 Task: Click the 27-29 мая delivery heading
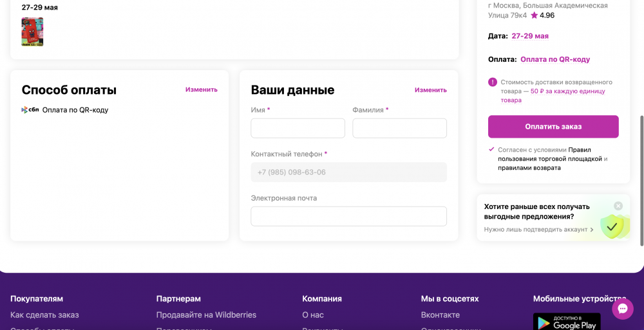pos(39,7)
